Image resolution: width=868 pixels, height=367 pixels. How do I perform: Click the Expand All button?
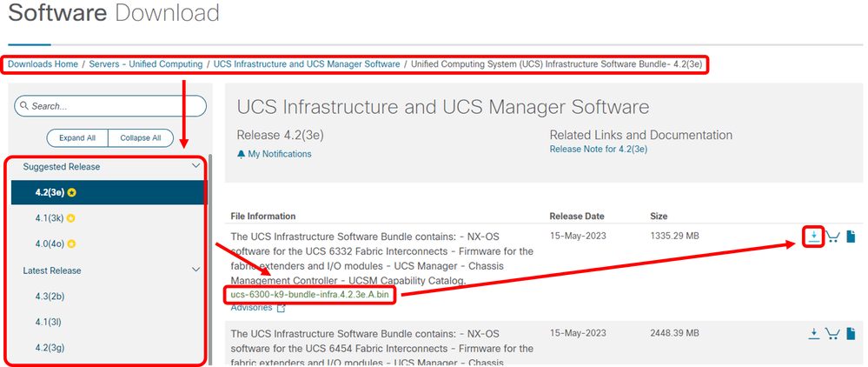(x=77, y=138)
